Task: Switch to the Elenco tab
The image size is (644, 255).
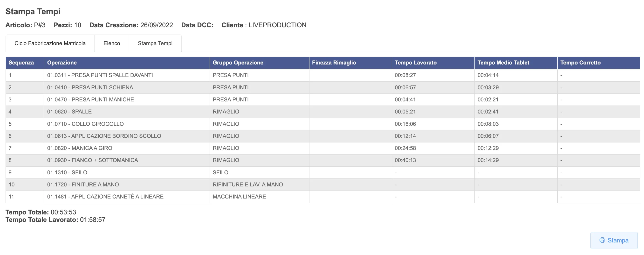Action: coord(111,43)
